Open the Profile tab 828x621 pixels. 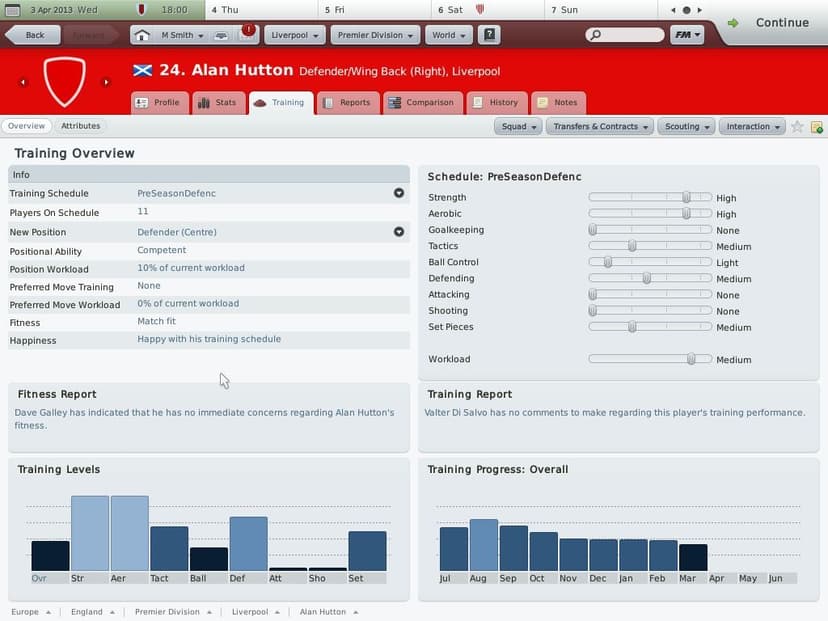[x=159, y=102]
